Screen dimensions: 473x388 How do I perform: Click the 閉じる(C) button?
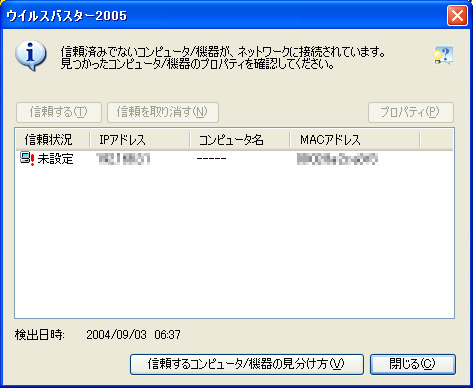click(413, 364)
